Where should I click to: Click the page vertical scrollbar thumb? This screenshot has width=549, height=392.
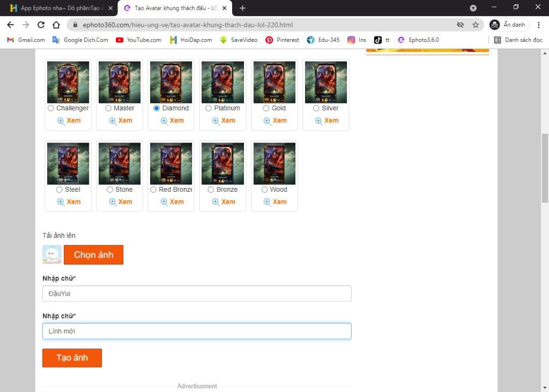coord(545,168)
